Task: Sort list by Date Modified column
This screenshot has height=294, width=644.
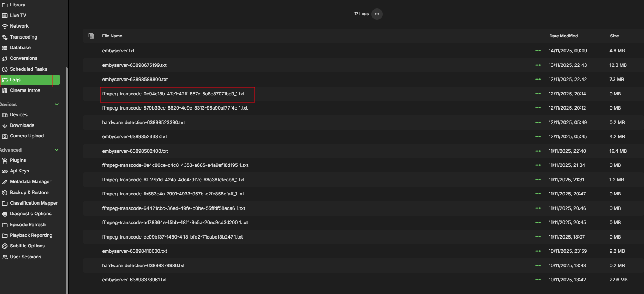Action: click(x=563, y=36)
